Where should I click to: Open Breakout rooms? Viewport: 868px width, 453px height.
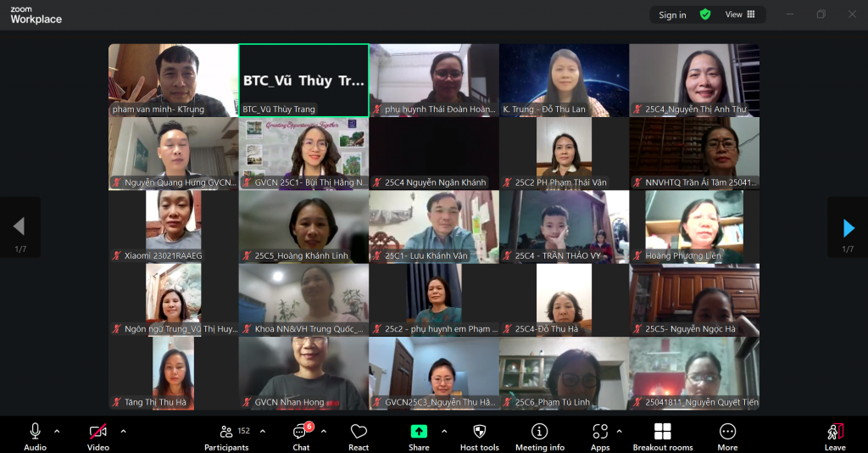click(x=662, y=434)
